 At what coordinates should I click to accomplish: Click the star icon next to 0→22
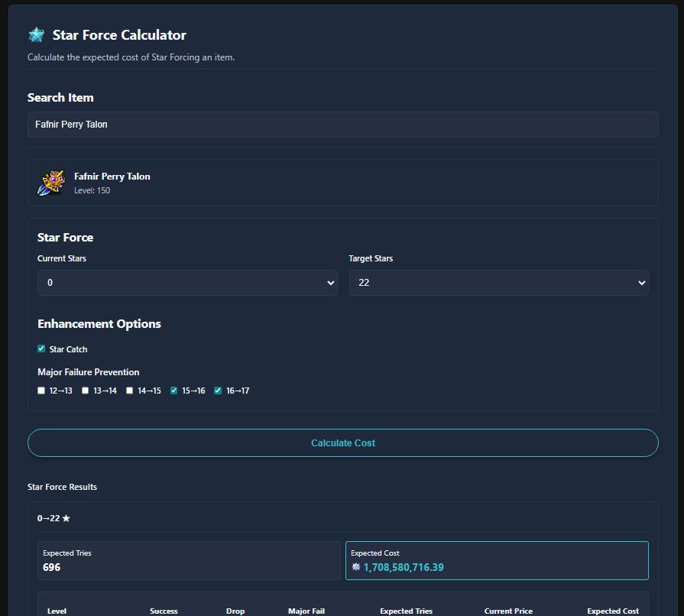(66, 518)
